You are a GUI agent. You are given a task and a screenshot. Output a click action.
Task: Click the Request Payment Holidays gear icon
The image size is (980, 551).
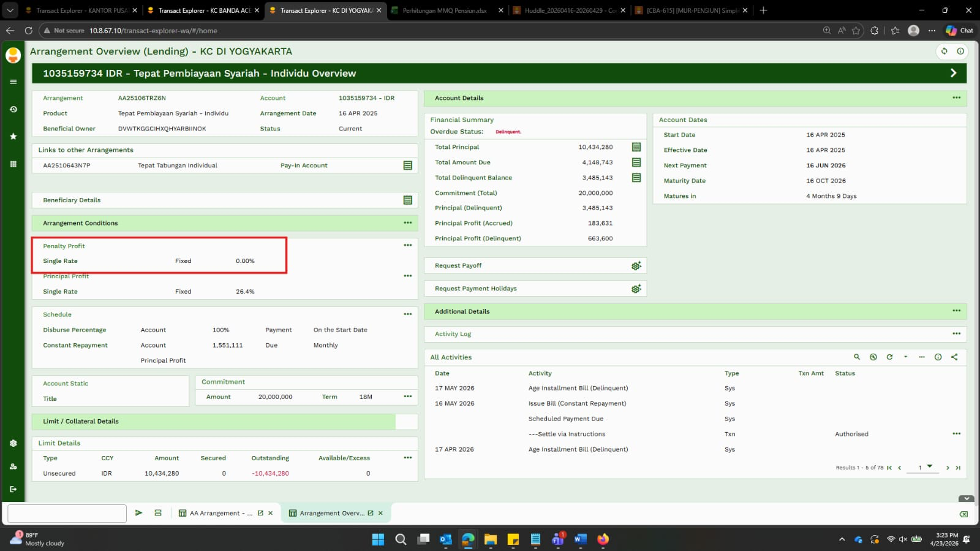pos(636,289)
